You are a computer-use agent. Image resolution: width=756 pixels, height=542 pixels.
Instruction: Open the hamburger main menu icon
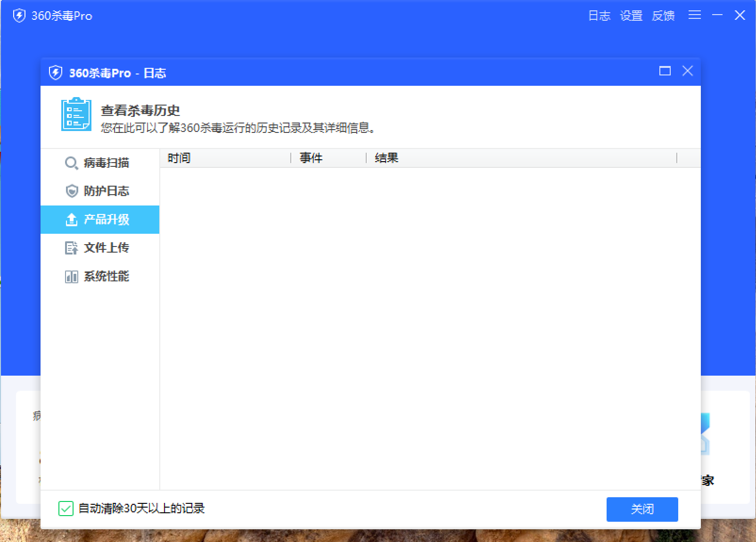(x=694, y=15)
